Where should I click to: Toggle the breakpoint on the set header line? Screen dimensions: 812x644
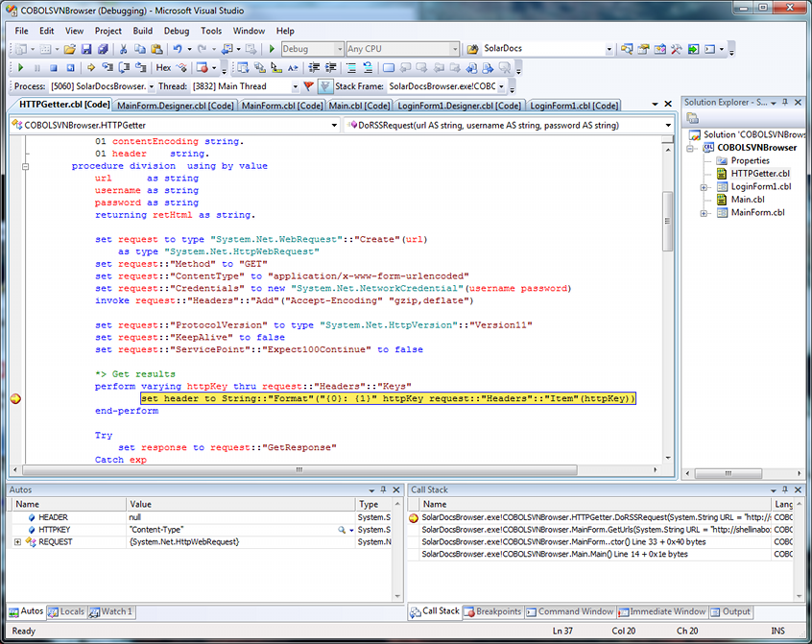click(x=15, y=398)
